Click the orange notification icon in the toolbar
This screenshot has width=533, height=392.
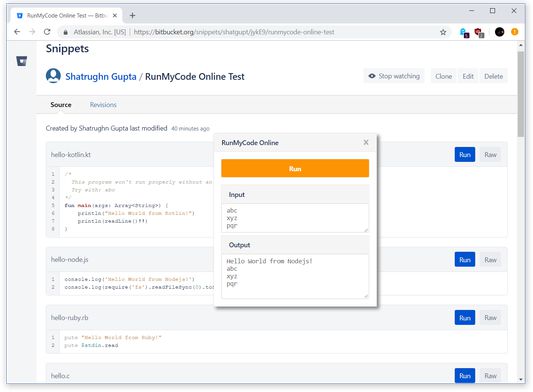515,32
